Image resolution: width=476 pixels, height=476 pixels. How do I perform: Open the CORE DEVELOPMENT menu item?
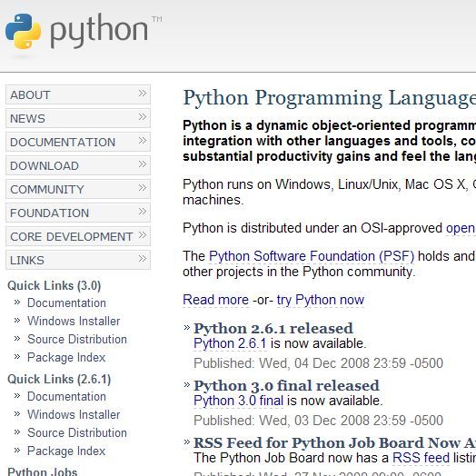pos(78,236)
